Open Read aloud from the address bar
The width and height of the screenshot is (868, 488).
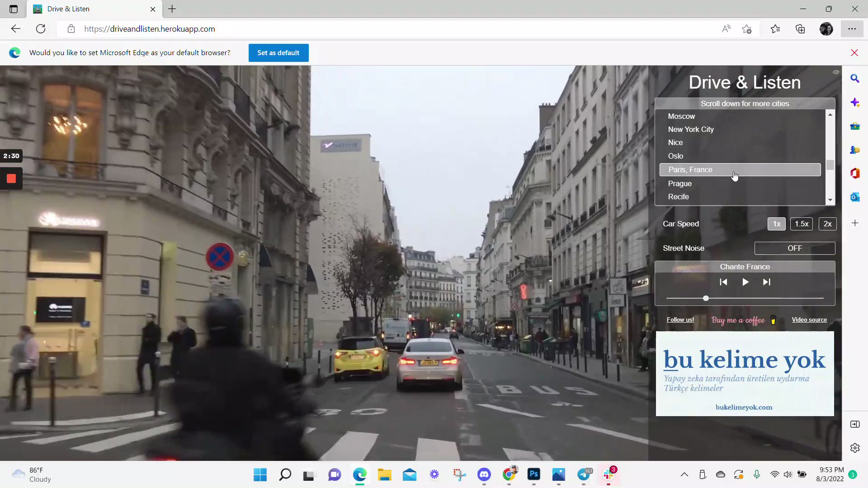click(x=726, y=29)
